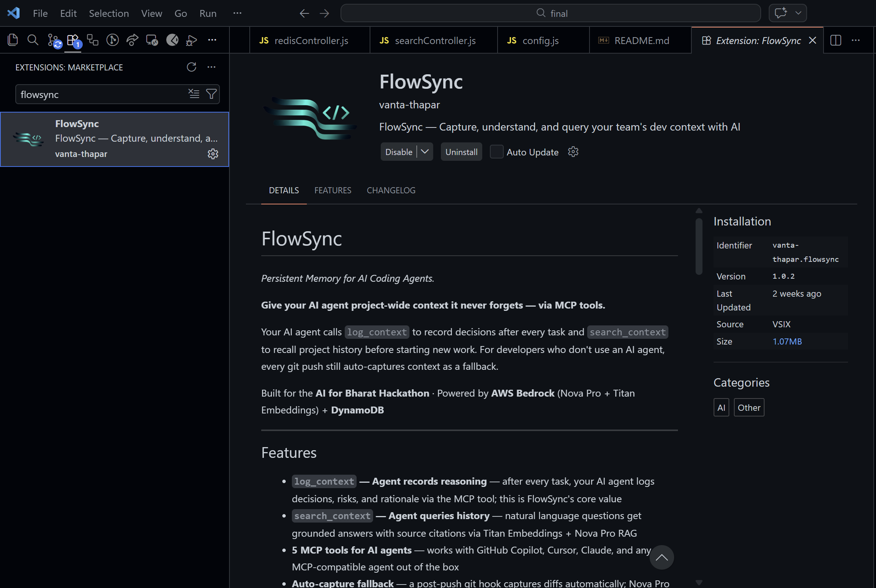
Task: Switch to the config.js tab
Action: click(543, 40)
